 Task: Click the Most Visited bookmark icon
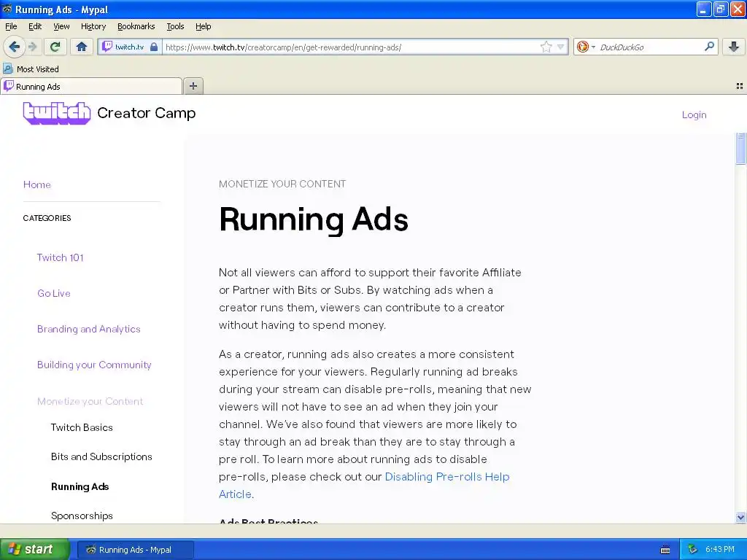click(x=7, y=69)
